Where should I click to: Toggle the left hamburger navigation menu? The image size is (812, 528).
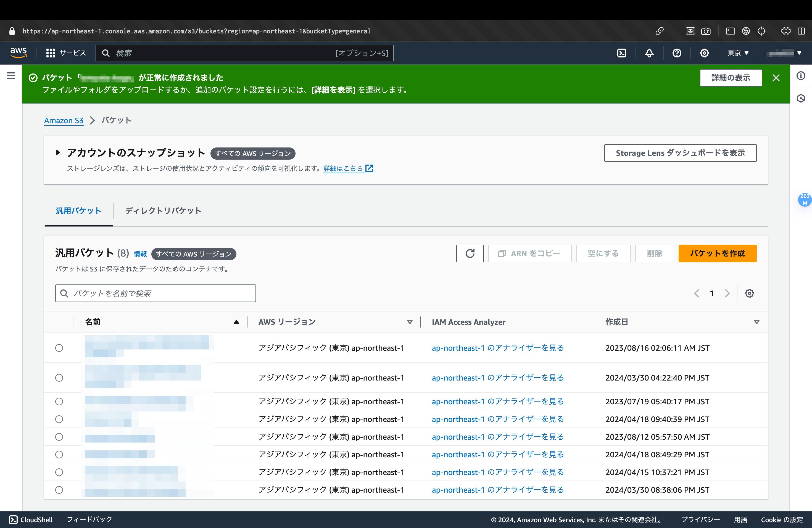[11, 76]
